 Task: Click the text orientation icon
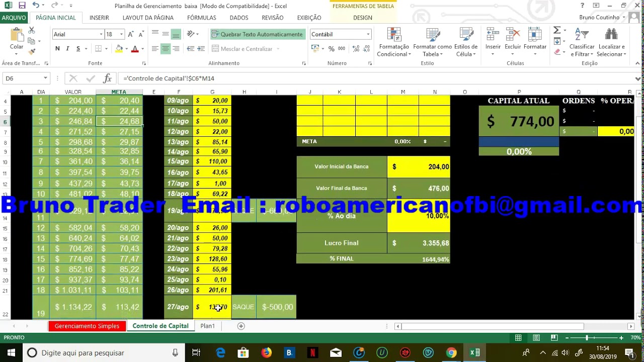click(191, 34)
